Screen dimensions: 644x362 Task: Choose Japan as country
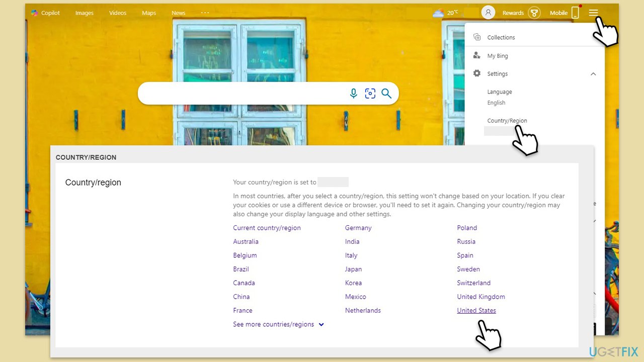point(353,269)
